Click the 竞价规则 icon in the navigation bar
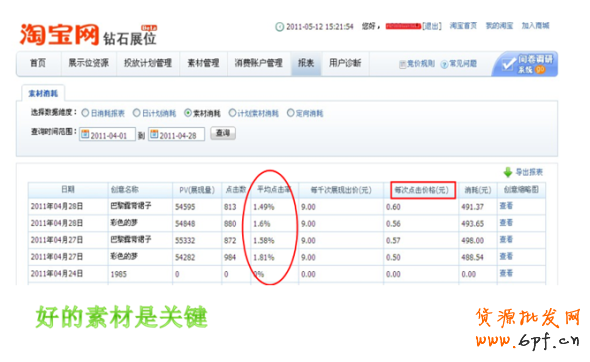590x362 pixels. pos(402,64)
